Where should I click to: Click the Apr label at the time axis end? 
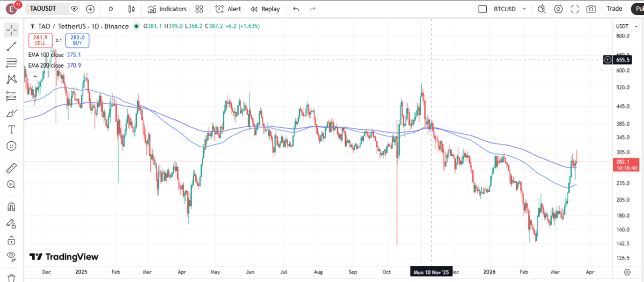pyautogui.click(x=590, y=272)
